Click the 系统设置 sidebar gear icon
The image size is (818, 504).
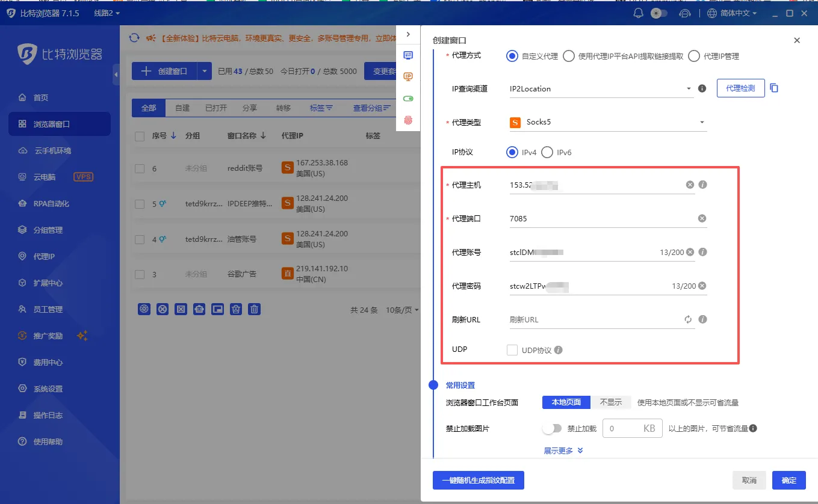(x=22, y=389)
